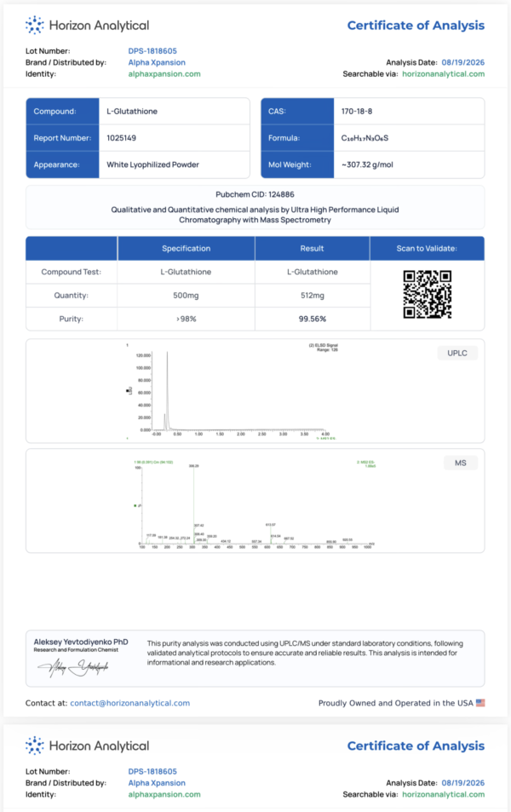Click the UPLC chromatogram chart

pyautogui.click(x=231, y=391)
